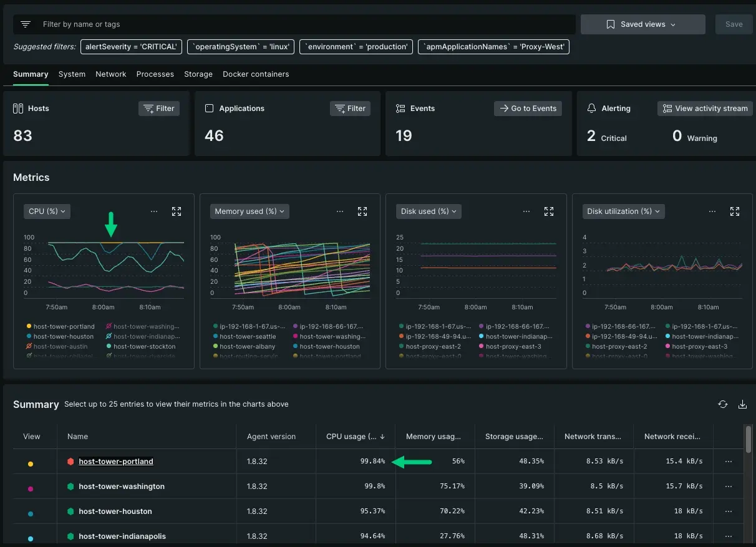The image size is (756, 547).
Task: Click the filter lines icon in search bar
Action: pos(26,24)
